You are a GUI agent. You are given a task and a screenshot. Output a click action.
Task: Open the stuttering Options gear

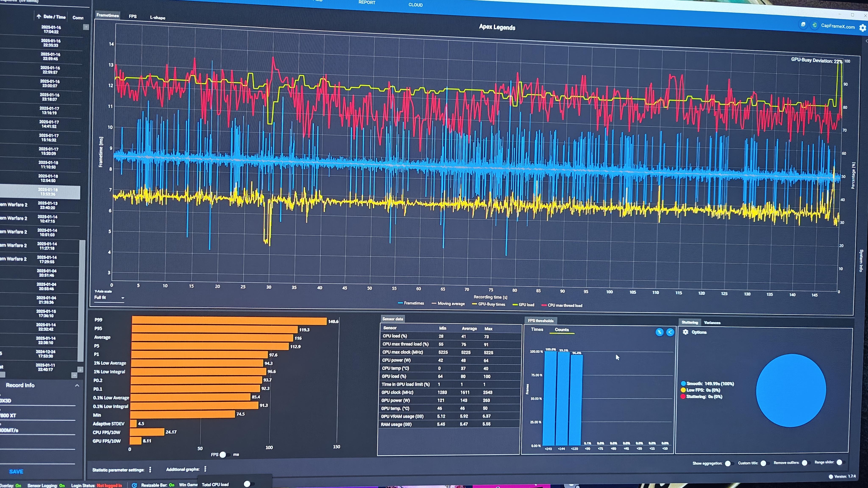click(x=685, y=332)
